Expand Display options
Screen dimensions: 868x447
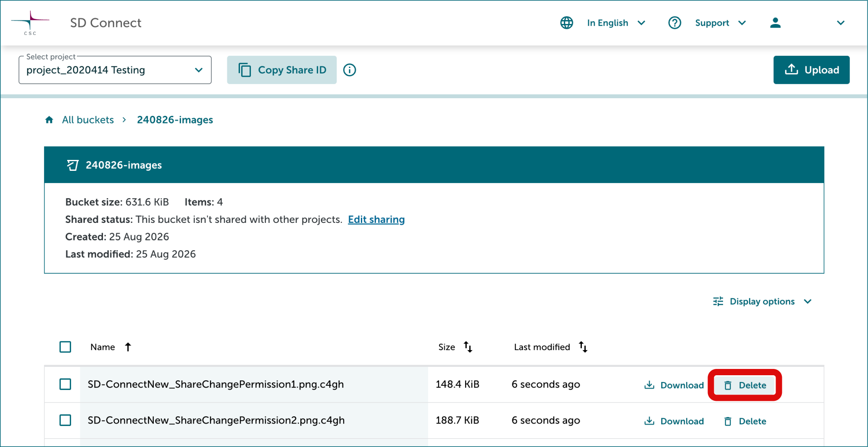point(762,301)
